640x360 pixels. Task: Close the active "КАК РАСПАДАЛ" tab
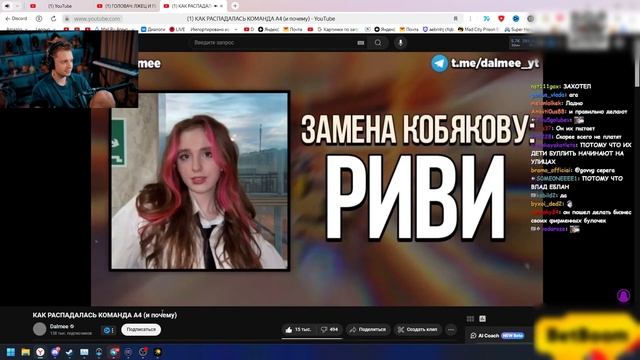[x=222, y=6]
